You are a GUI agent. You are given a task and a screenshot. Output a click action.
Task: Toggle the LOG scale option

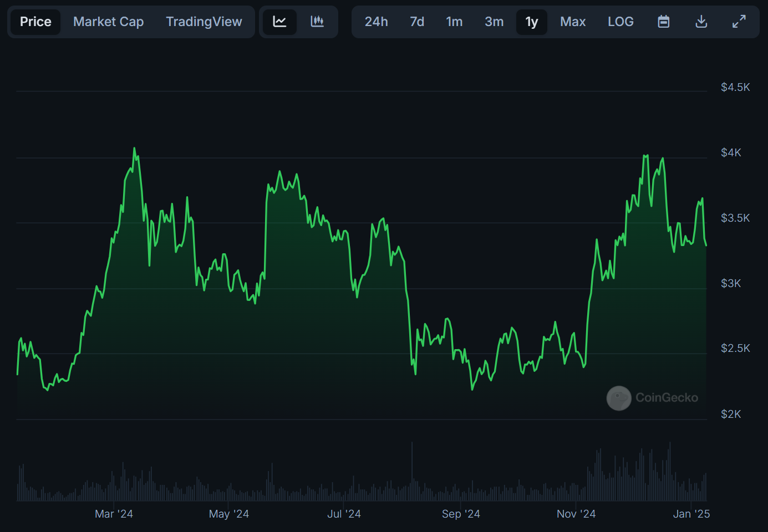pyautogui.click(x=620, y=22)
